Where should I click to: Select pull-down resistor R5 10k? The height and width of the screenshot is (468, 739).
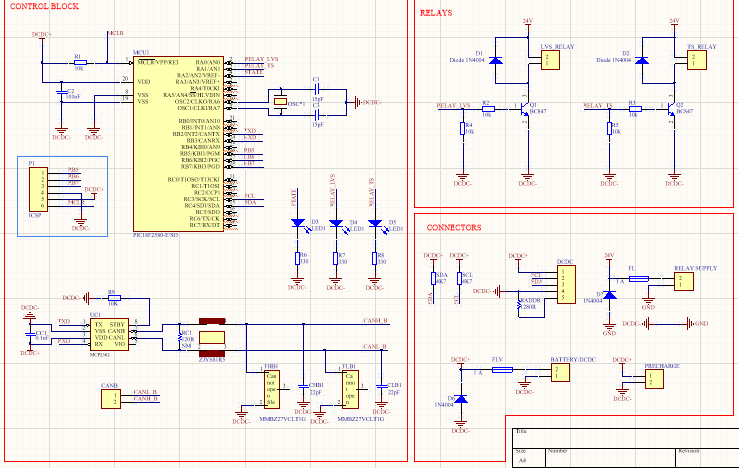(609, 128)
